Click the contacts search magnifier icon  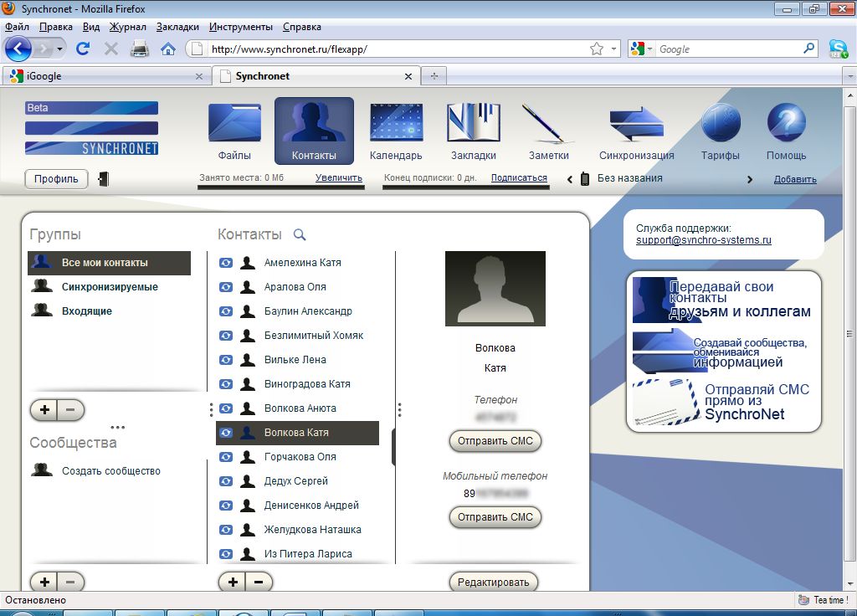tap(300, 235)
